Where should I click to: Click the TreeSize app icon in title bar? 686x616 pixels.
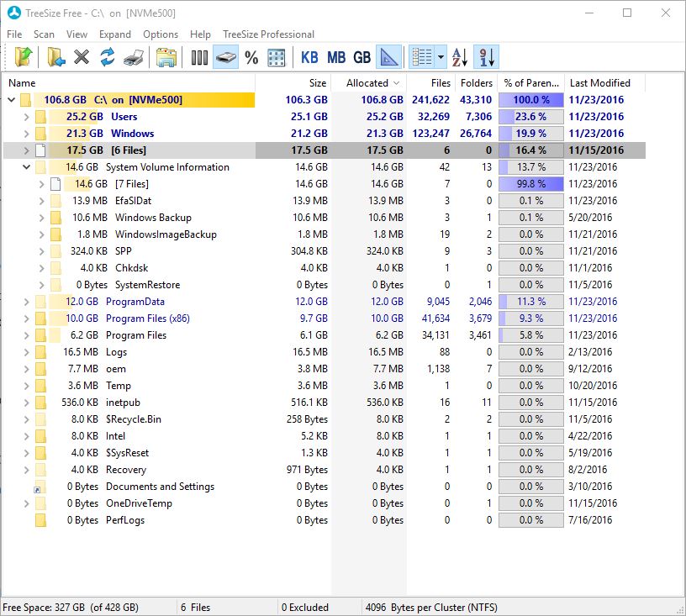[14, 13]
